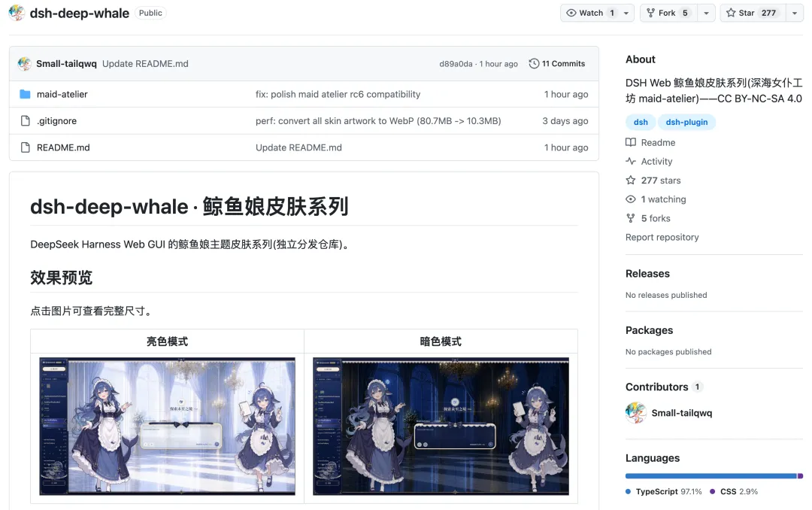This screenshot has width=812, height=510.
Task: Open the Watch notifications dropdown arrow
Action: [626, 13]
